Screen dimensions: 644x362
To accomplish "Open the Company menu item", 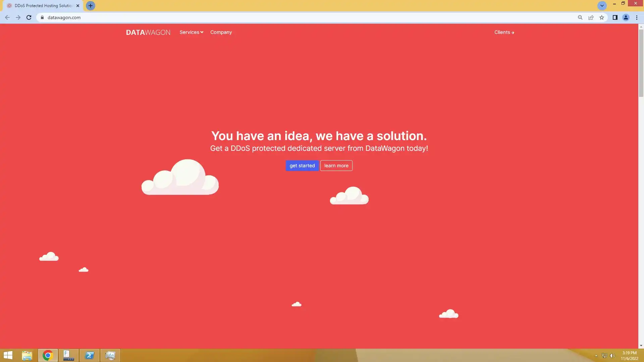I will click(x=221, y=32).
